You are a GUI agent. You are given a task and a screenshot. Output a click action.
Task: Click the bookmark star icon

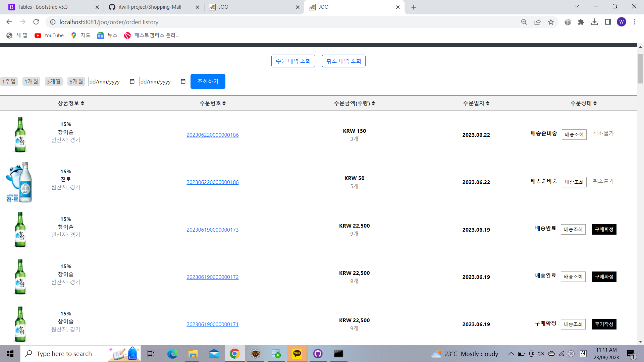tap(551, 22)
